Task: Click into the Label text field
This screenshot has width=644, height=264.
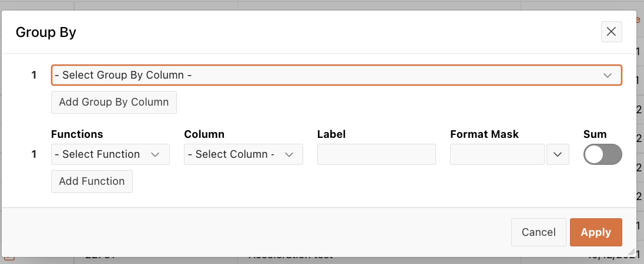Action: tap(376, 154)
